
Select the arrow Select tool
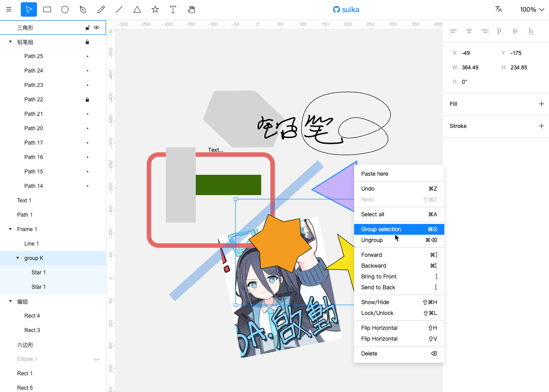pyautogui.click(x=29, y=9)
